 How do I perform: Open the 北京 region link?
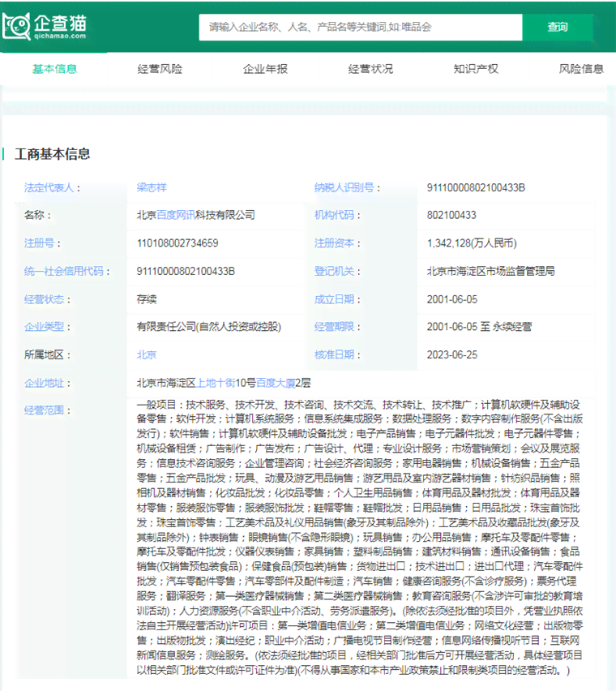[x=147, y=354]
